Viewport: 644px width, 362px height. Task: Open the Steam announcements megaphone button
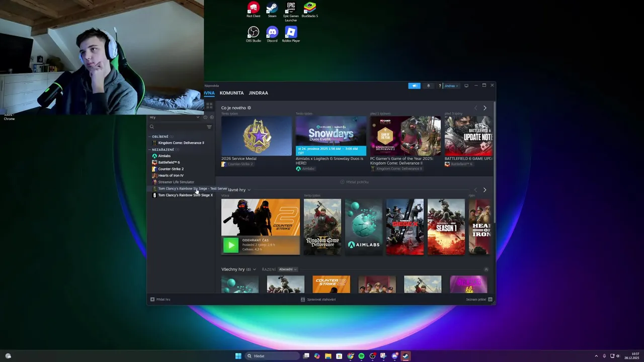[415, 85]
